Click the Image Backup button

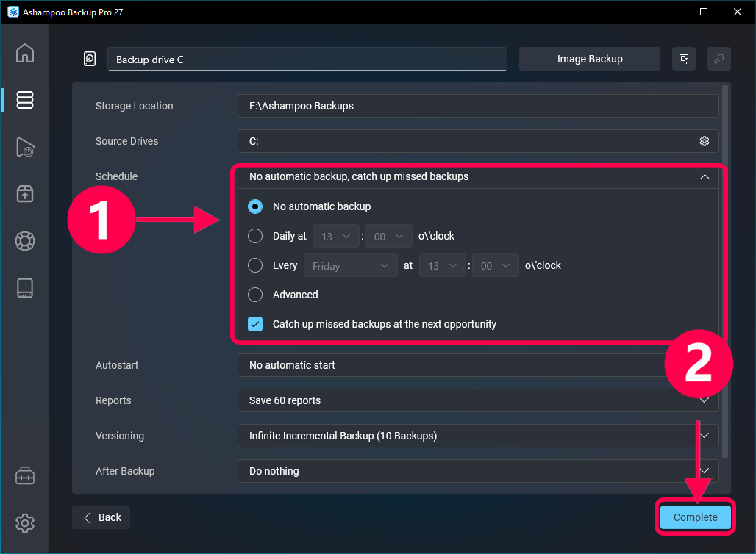[x=589, y=59]
